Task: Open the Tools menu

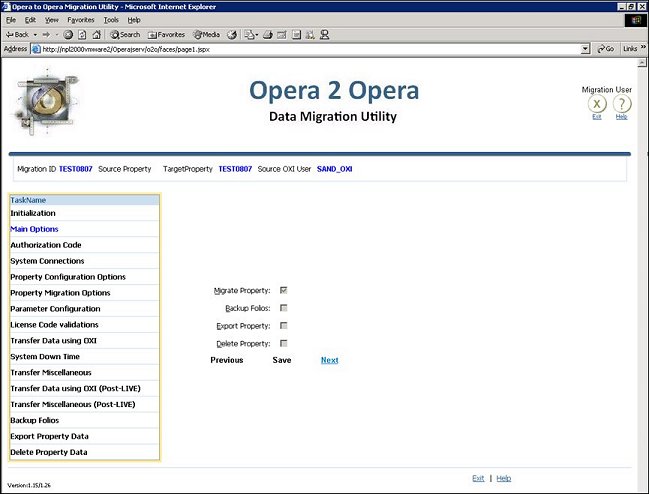Action: 110,20
